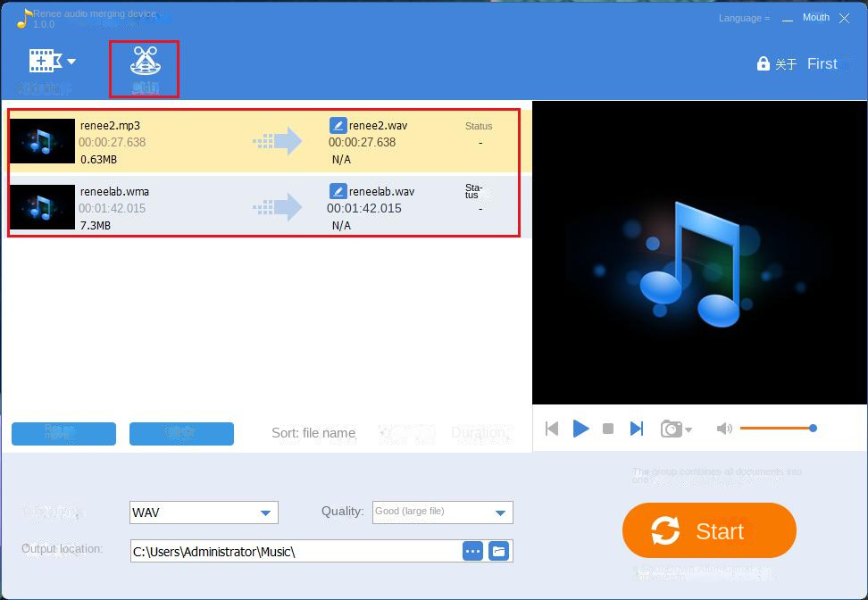Select the renee2.mp3 thumbnail

42,140
